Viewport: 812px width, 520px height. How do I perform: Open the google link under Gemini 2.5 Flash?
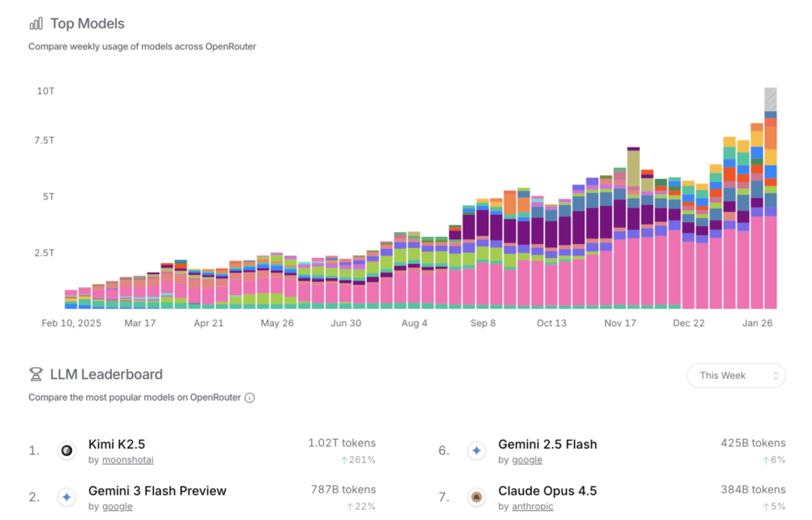pyautogui.click(x=527, y=460)
